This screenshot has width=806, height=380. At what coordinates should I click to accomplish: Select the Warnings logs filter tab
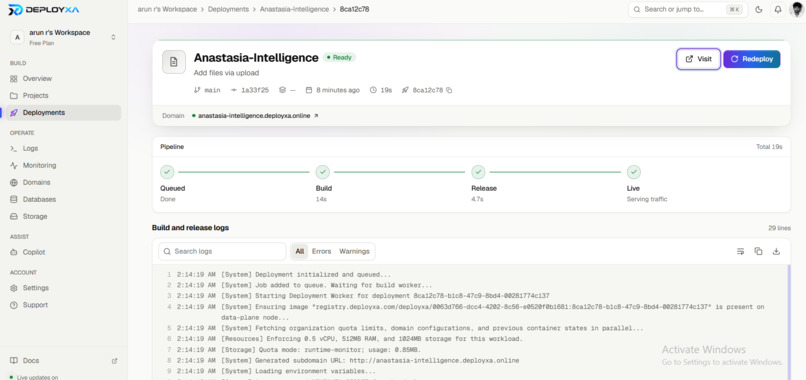coord(354,251)
